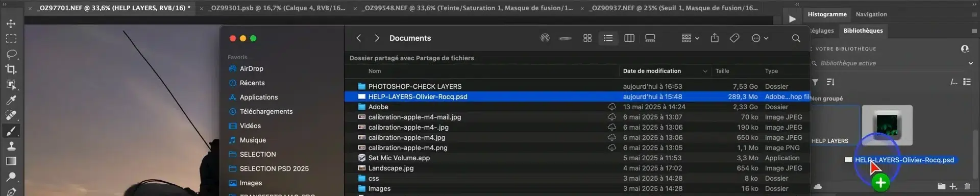Select the Lasso tool
This screenshot has width=980, height=196.
[11, 54]
